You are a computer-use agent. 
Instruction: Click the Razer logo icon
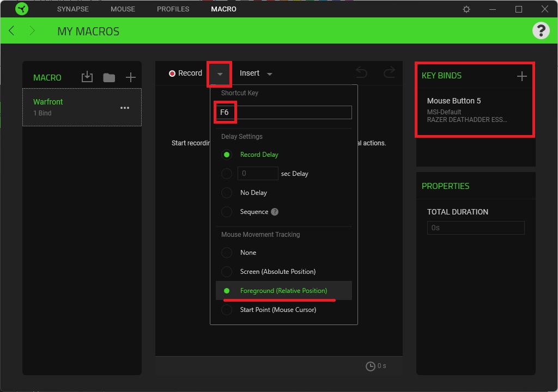click(x=22, y=9)
